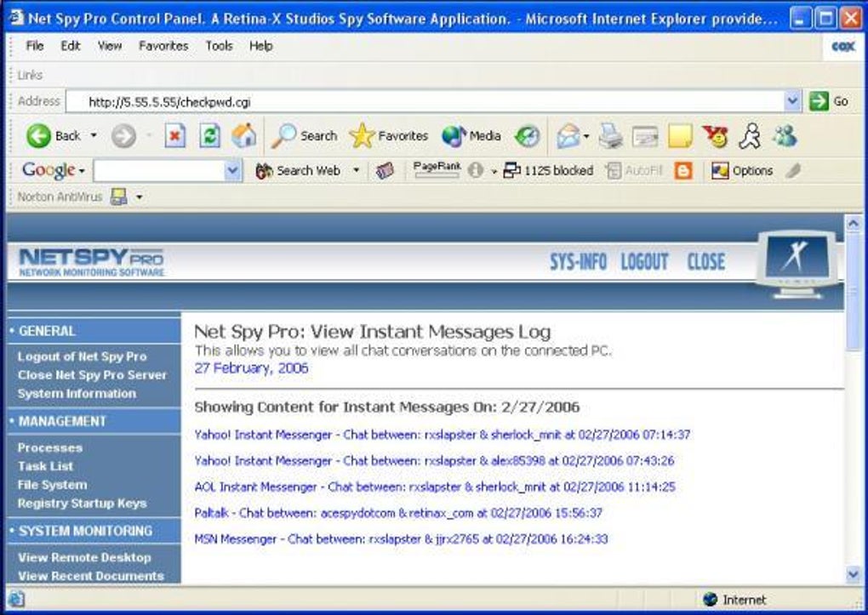The height and width of the screenshot is (615, 868).
Task: Click the AutoFill toolbar button
Action: [x=634, y=170]
